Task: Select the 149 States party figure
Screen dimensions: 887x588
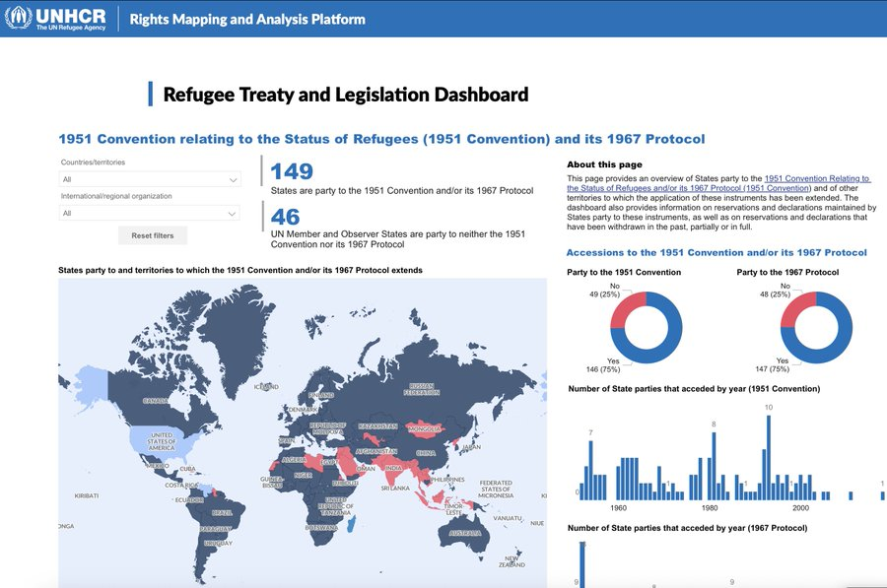Action: [292, 171]
